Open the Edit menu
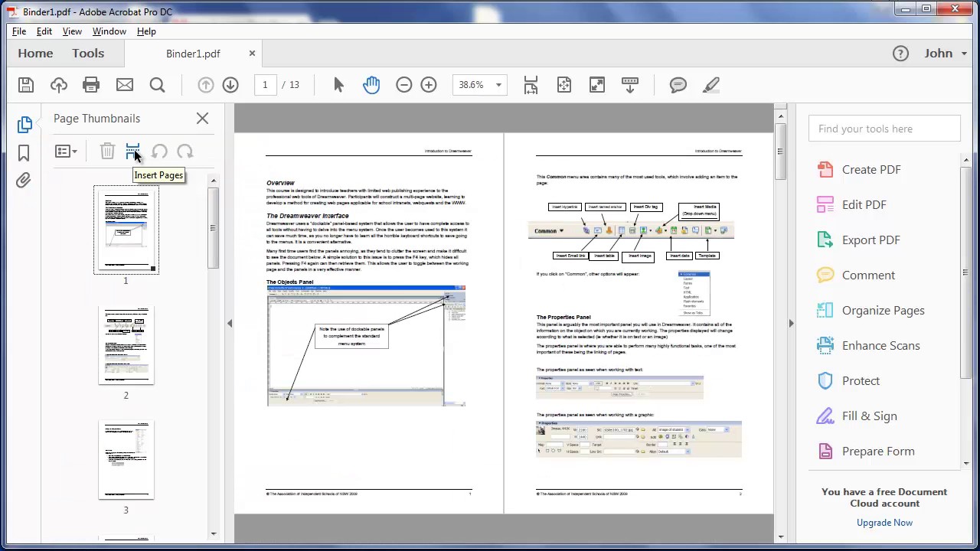The height and width of the screenshot is (551, 980). [x=44, y=31]
